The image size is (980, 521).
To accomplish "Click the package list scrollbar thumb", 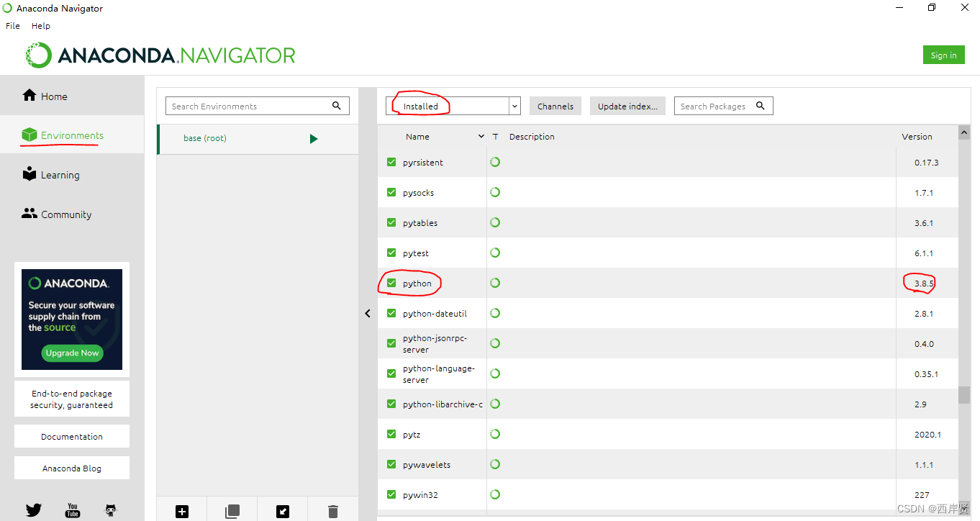I will (x=964, y=395).
